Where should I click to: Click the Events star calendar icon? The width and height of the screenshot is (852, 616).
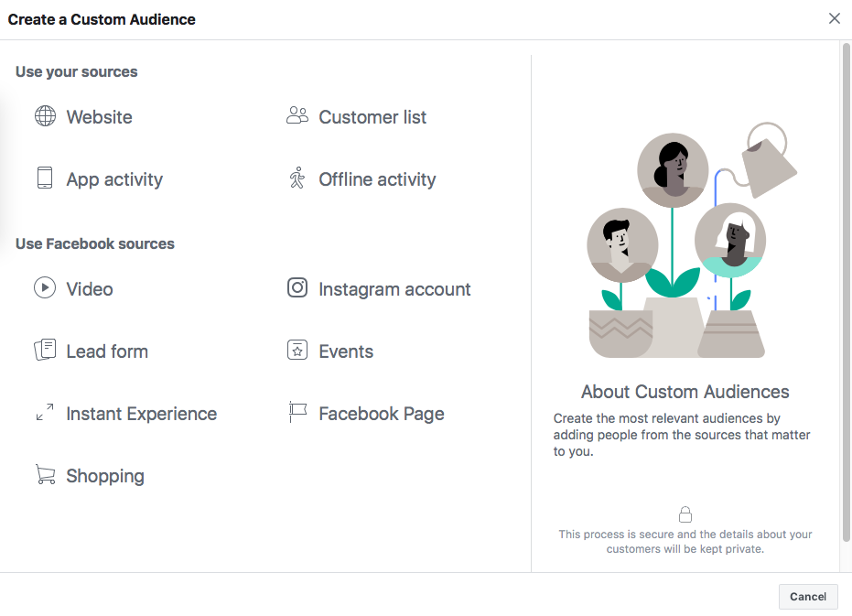click(297, 351)
